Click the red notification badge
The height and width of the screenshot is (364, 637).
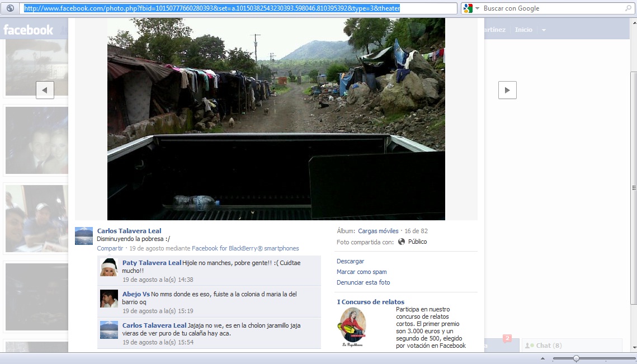507,338
